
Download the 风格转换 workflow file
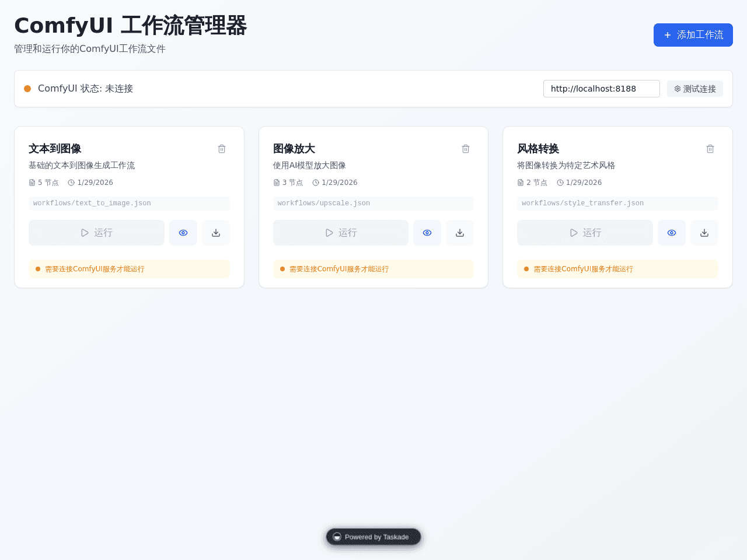coord(704,233)
